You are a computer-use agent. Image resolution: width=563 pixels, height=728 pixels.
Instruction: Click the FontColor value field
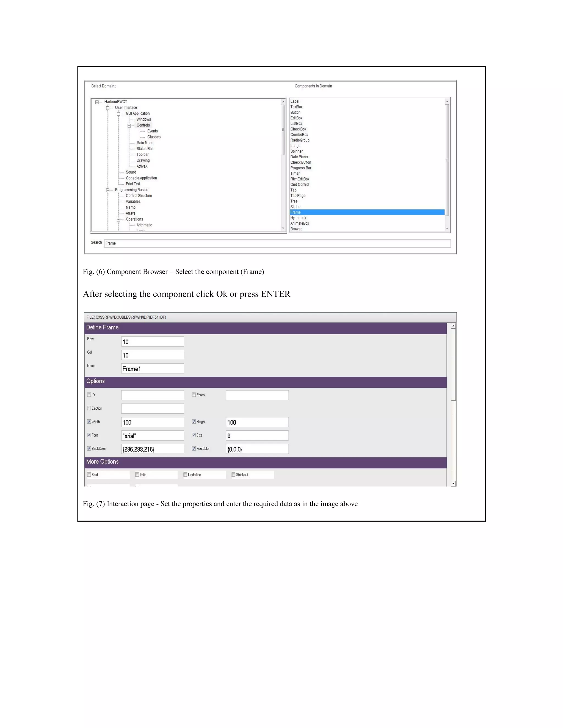click(x=257, y=449)
